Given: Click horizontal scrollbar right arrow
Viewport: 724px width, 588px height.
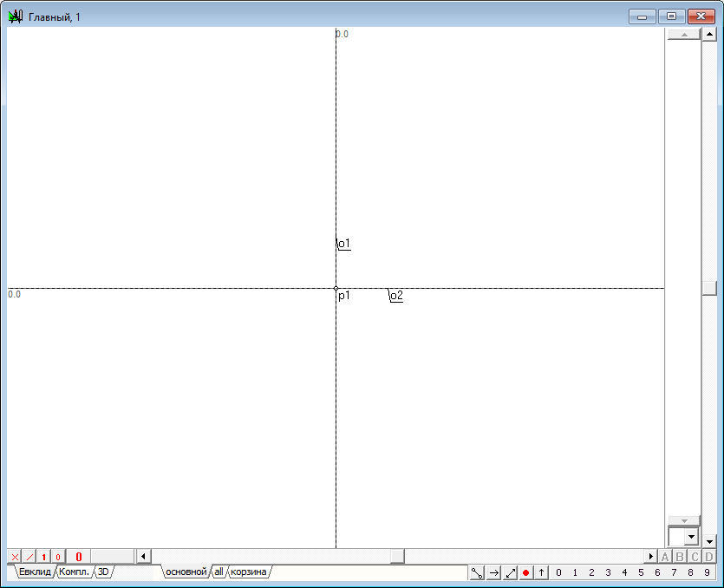Looking at the screenshot, I should (650, 556).
